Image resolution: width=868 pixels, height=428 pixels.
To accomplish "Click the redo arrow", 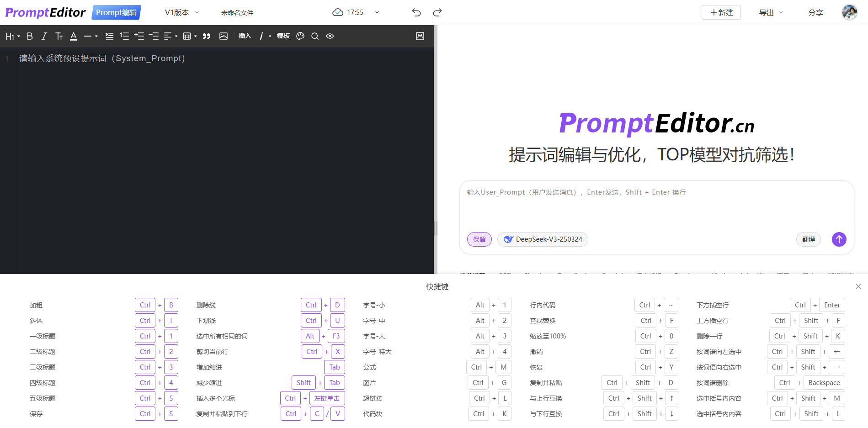I will coord(437,12).
